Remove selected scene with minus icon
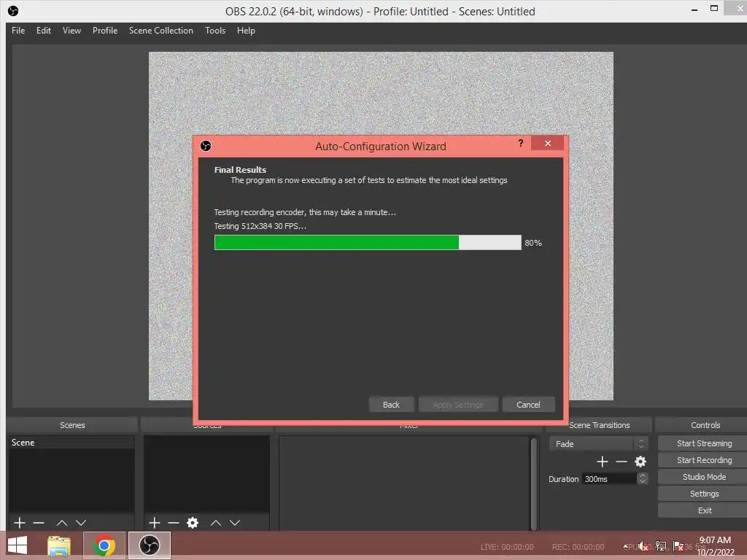 click(x=39, y=523)
